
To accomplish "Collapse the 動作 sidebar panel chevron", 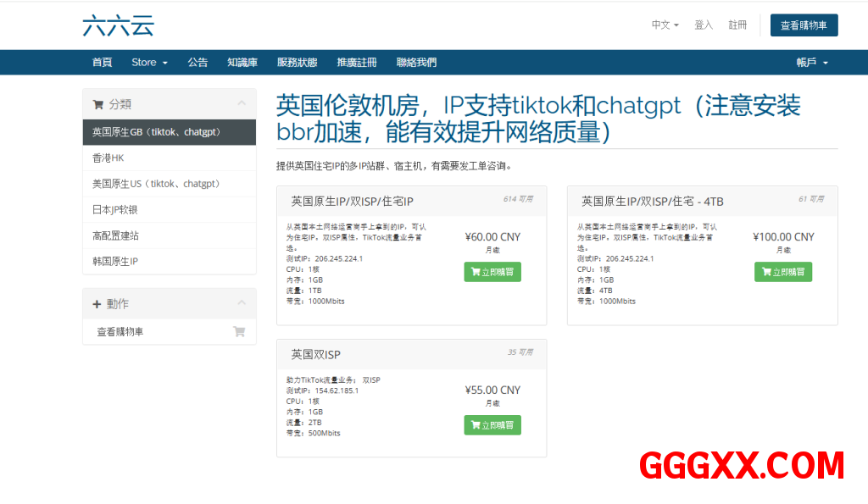I will (242, 303).
